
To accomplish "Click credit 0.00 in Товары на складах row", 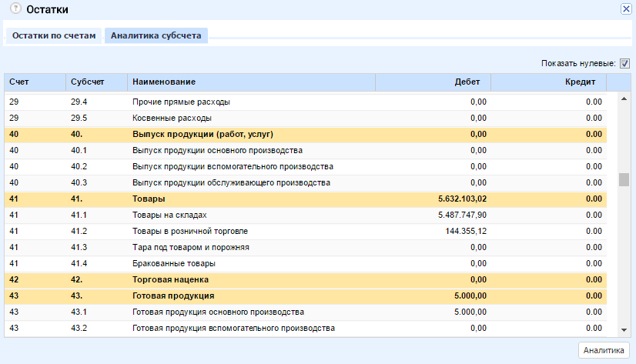I will [594, 215].
